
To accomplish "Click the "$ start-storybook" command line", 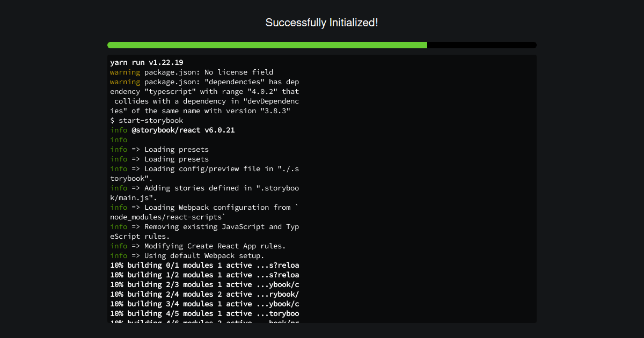I will point(147,120).
